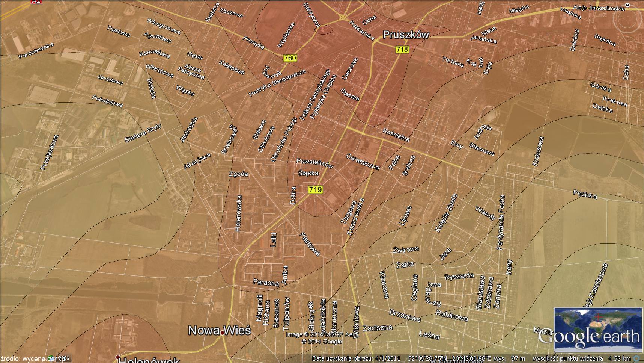Click the 719 road shield
The height and width of the screenshot is (363, 644).
pyautogui.click(x=315, y=190)
